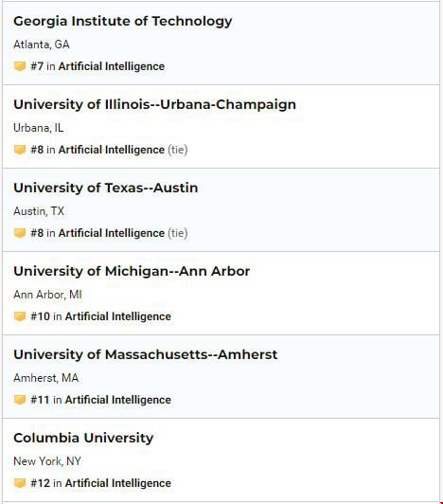Click the badge icon in University of Texas row
The width and height of the screenshot is (443, 504).
[20, 233]
